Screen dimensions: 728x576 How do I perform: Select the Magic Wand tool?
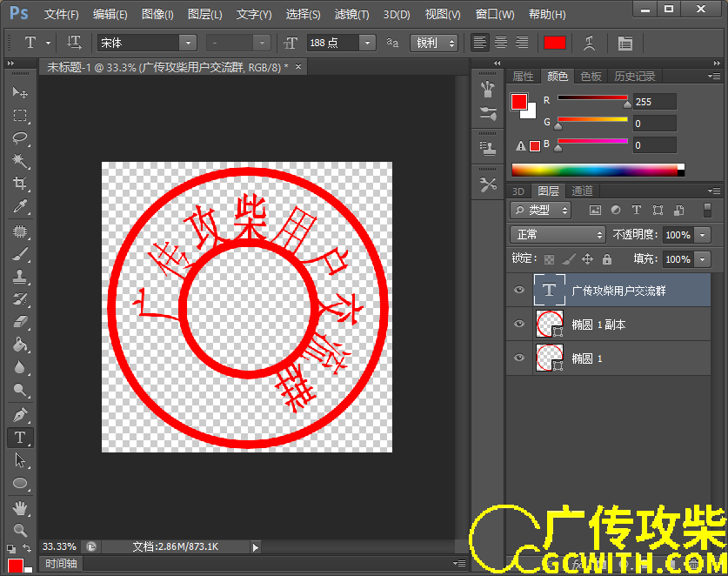19,161
